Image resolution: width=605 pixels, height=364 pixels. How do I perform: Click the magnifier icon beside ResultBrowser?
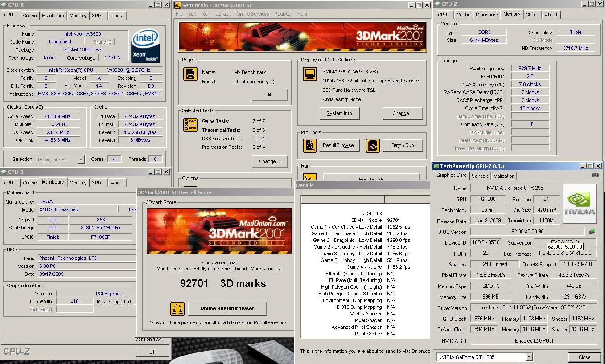309,145
